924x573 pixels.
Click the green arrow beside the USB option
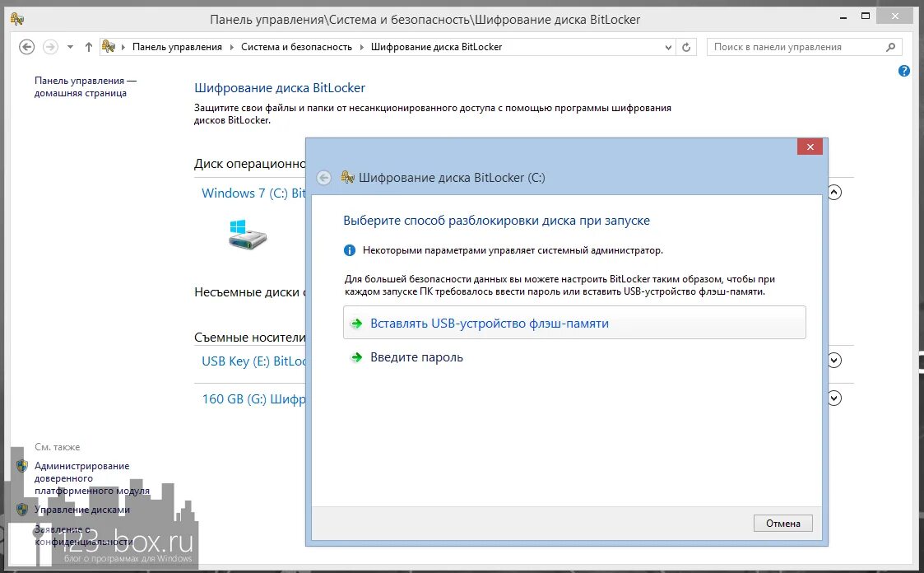click(x=356, y=323)
